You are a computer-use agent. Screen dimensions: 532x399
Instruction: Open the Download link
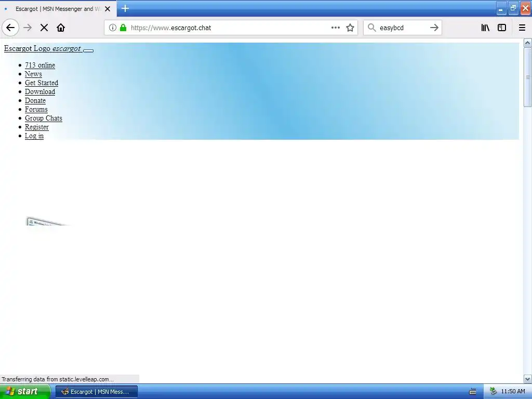click(x=39, y=91)
